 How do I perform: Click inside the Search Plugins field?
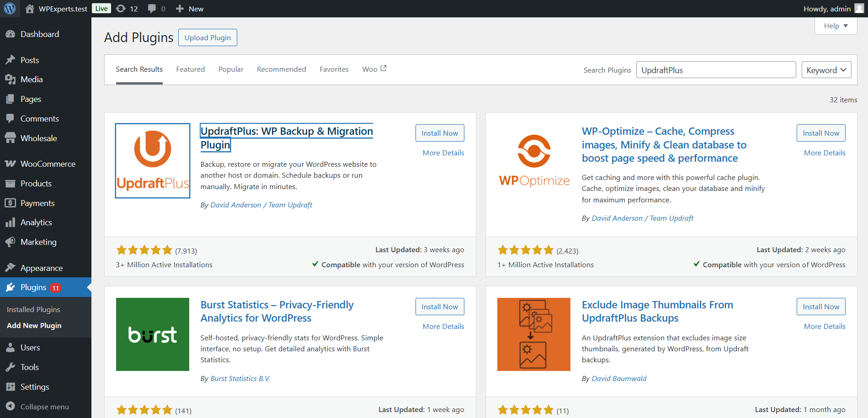click(x=715, y=69)
